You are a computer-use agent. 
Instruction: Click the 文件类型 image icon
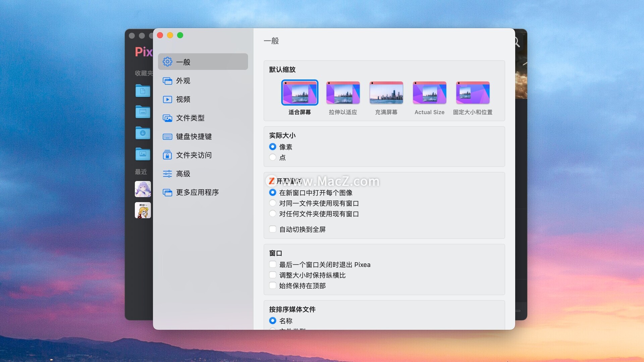[167, 118]
